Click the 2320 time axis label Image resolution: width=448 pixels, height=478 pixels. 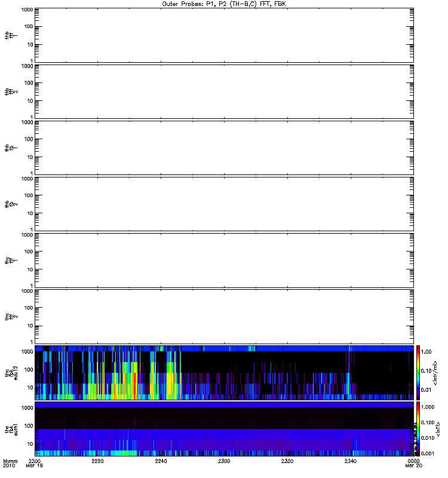tap(287, 461)
